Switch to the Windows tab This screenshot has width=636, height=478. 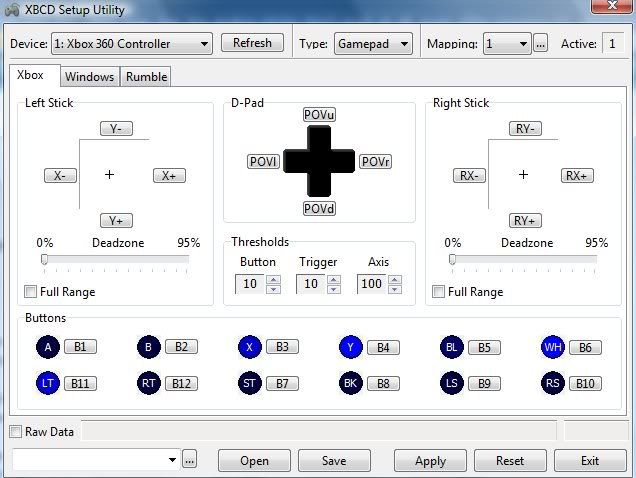(x=90, y=77)
